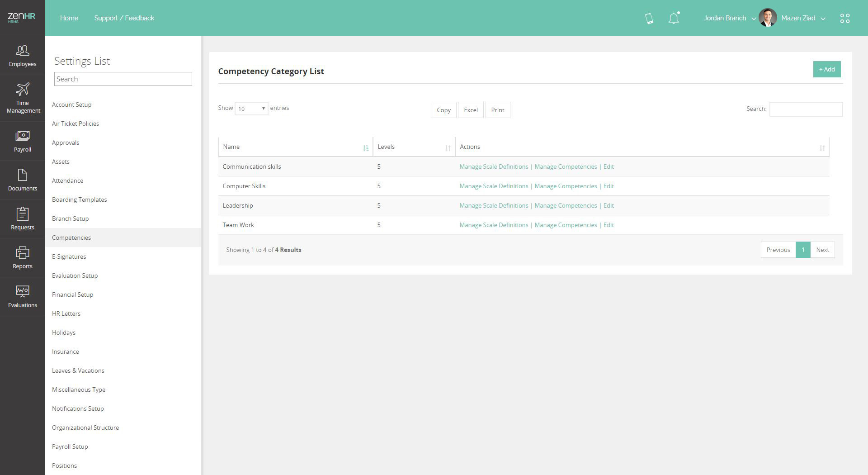Go to Payroll module icon
Viewport: 868px width, 475px height.
point(22,136)
